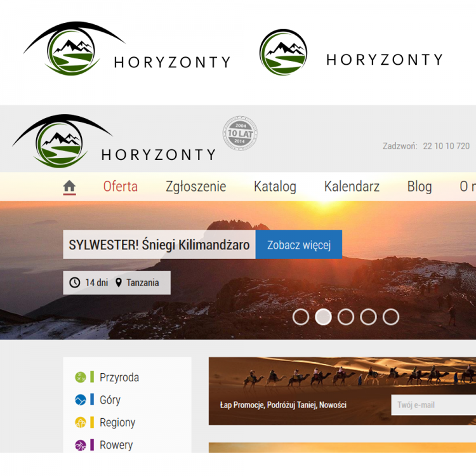Click the green Przyroda category icon

(x=81, y=378)
